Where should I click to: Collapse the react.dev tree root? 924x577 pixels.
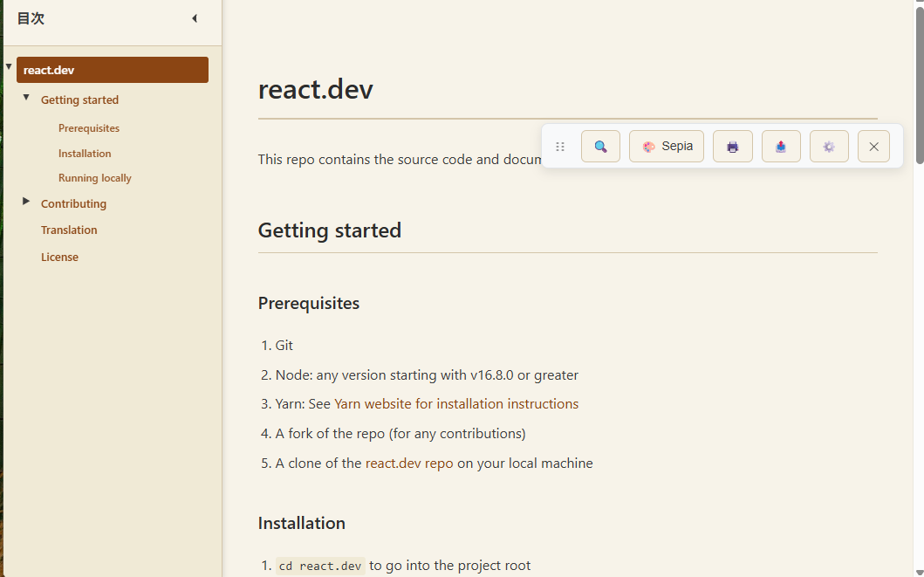(9, 66)
